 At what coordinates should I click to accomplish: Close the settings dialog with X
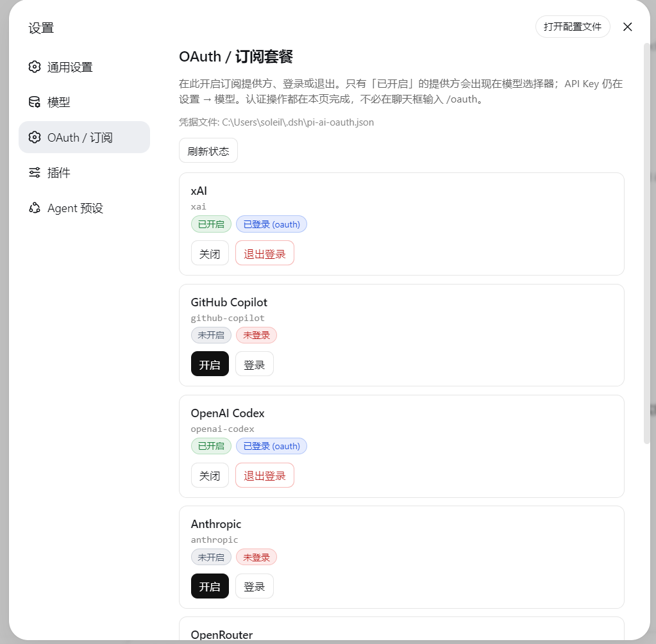[x=627, y=27]
